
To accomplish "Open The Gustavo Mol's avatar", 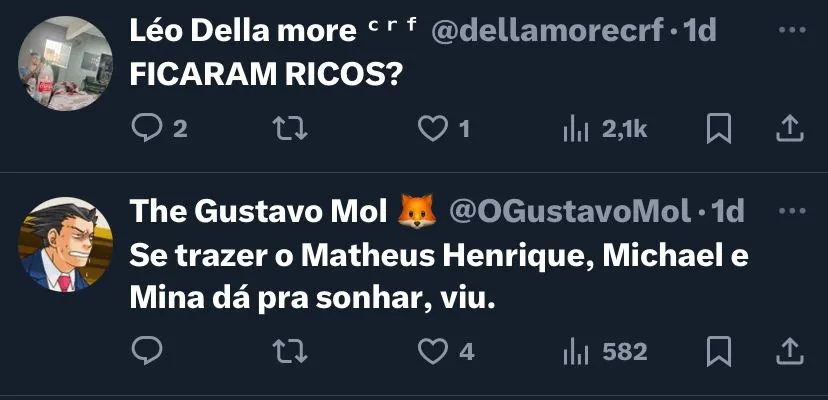I will (65, 243).
